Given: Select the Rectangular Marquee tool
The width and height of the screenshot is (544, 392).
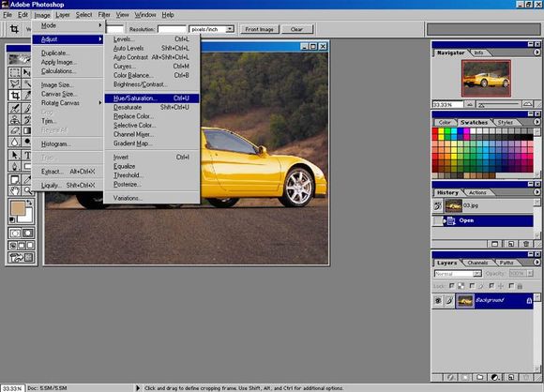Looking at the screenshot, I should [x=14, y=72].
